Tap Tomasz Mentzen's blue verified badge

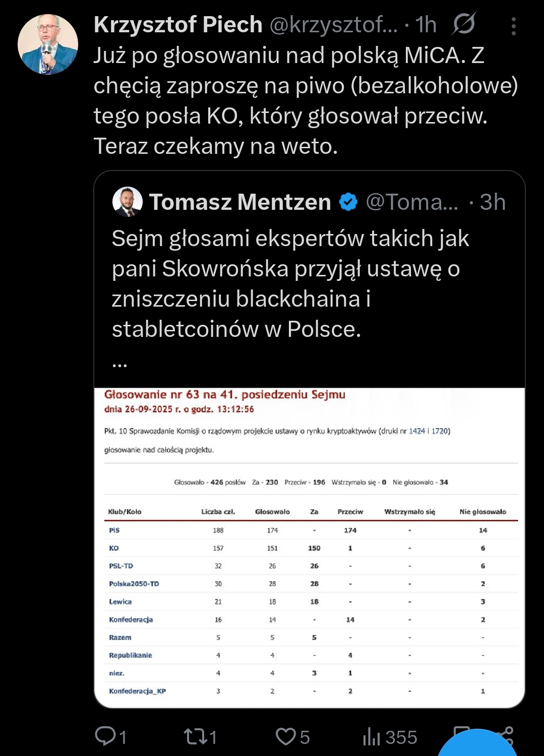(x=348, y=202)
